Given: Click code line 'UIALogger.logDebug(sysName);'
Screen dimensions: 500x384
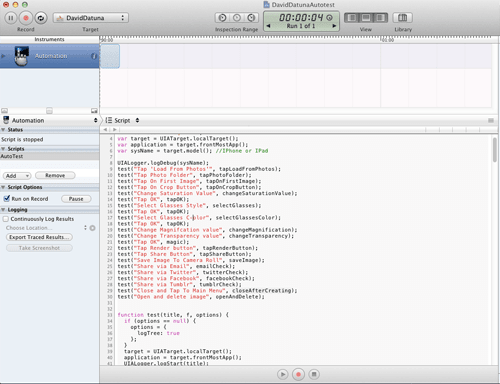Looking at the screenshot, I should pos(163,163).
